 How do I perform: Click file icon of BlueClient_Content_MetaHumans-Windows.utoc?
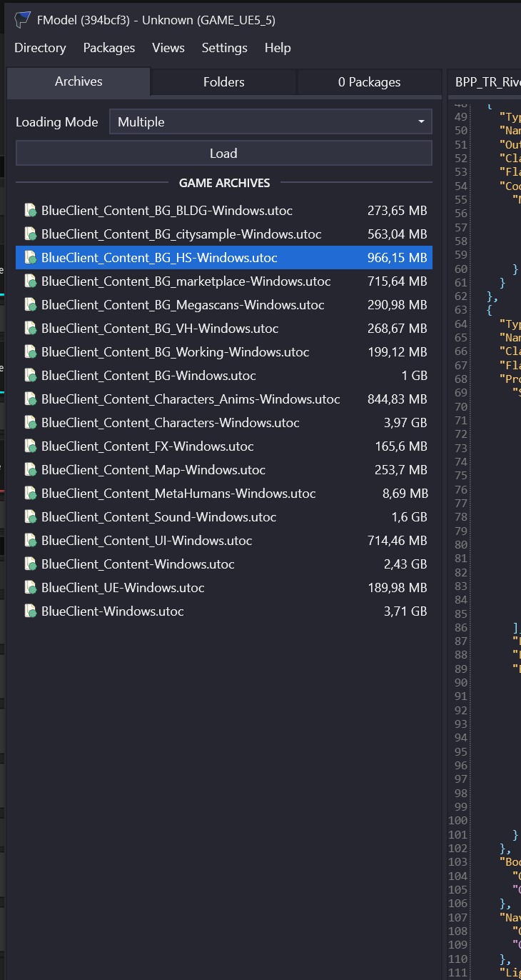30,494
